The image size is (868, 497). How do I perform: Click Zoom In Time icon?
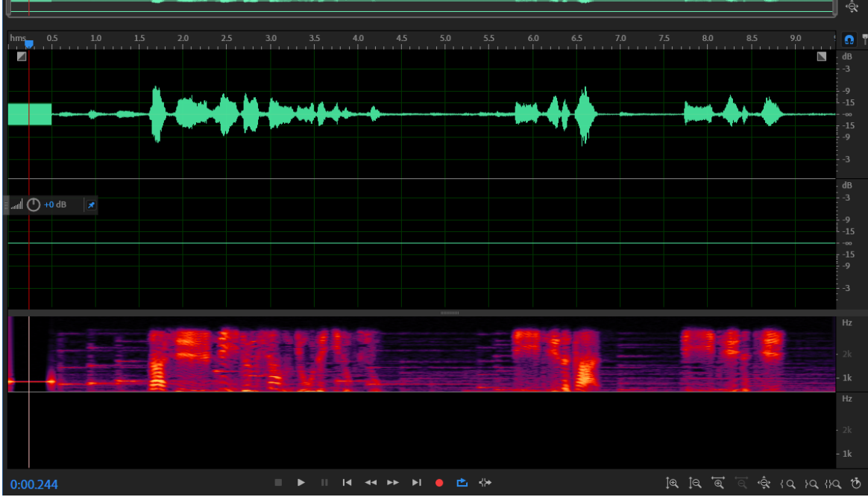pos(718,483)
